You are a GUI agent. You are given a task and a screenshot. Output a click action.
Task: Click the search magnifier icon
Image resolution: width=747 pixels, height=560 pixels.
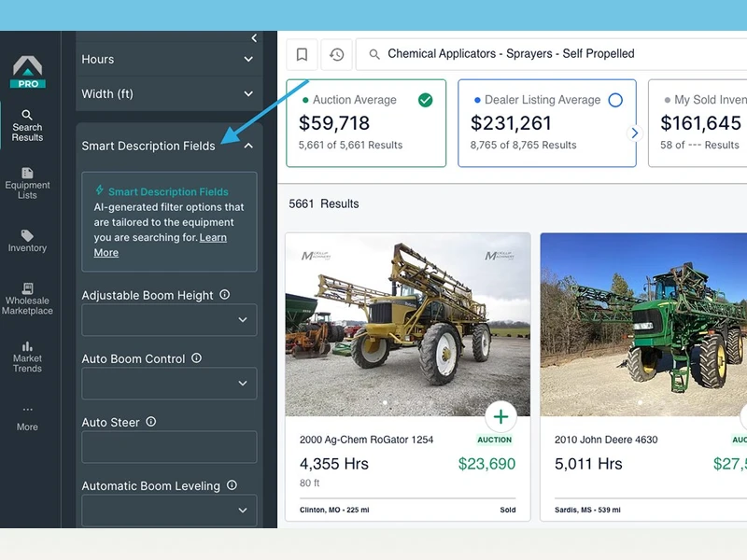pos(374,54)
